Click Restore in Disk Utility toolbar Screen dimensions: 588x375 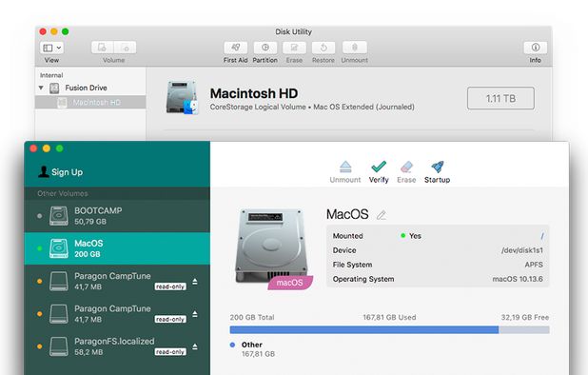click(323, 48)
